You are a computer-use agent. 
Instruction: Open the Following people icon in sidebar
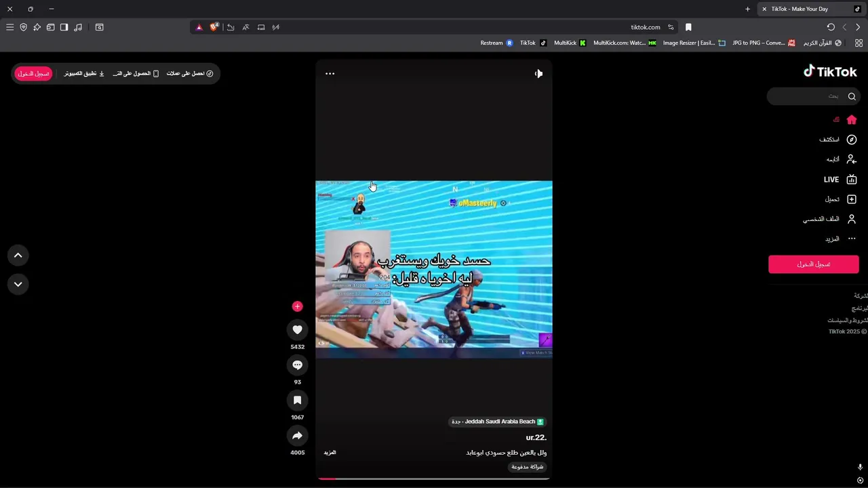(852, 159)
